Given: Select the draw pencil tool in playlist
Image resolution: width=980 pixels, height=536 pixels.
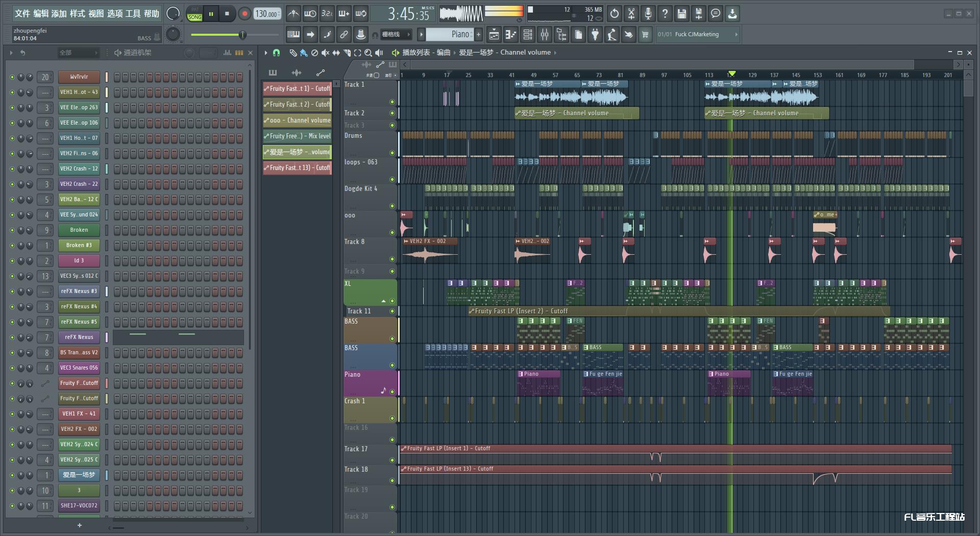Looking at the screenshot, I should [x=293, y=53].
